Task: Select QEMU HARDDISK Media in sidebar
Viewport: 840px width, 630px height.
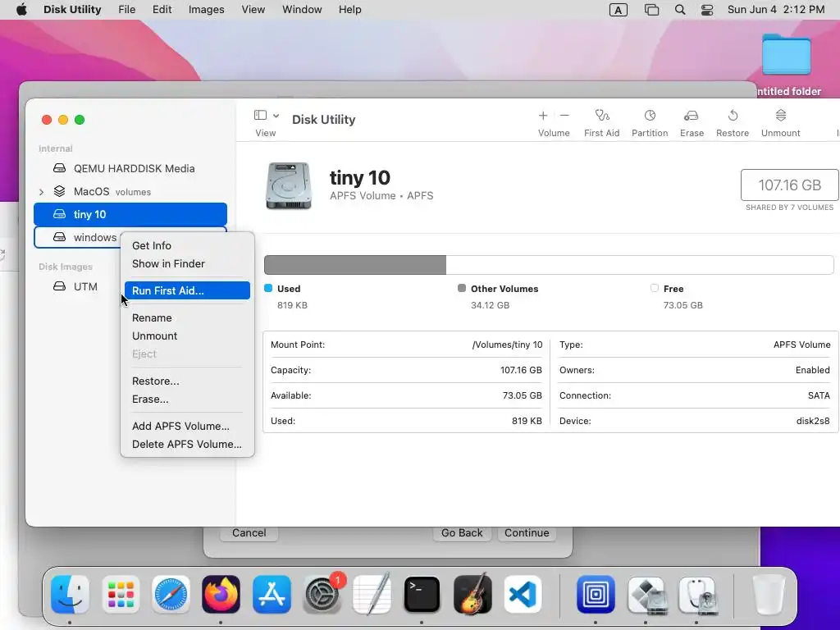Action: [130, 168]
